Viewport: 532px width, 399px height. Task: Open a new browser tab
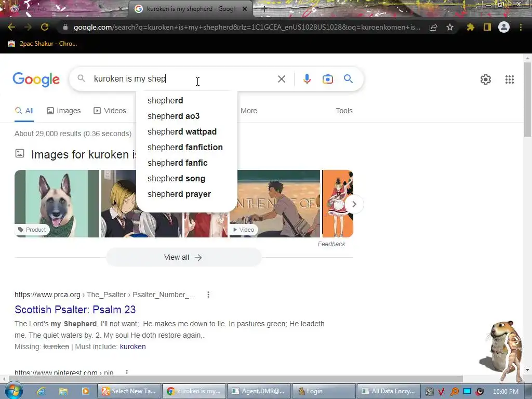(x=264, y=9)
